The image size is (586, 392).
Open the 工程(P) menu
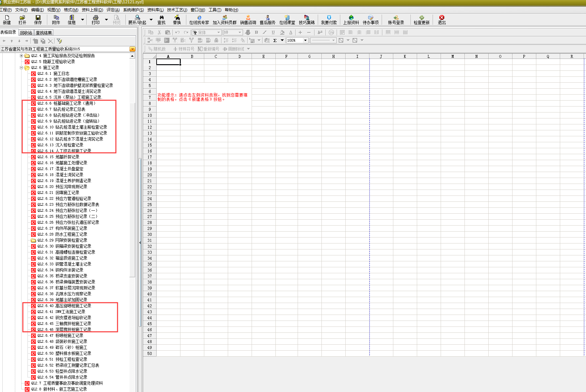click(x=6, y=10)
